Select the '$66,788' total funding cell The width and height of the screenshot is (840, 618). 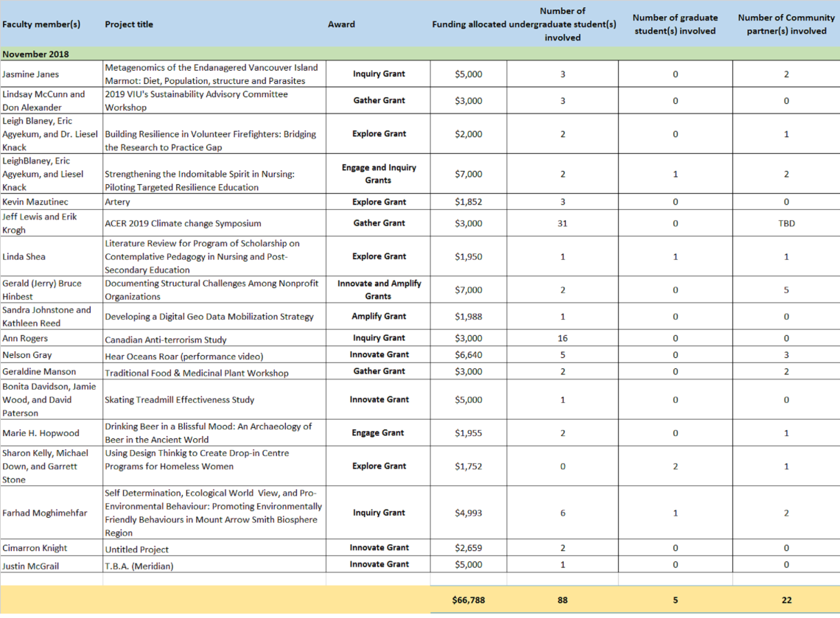point(468,600)
